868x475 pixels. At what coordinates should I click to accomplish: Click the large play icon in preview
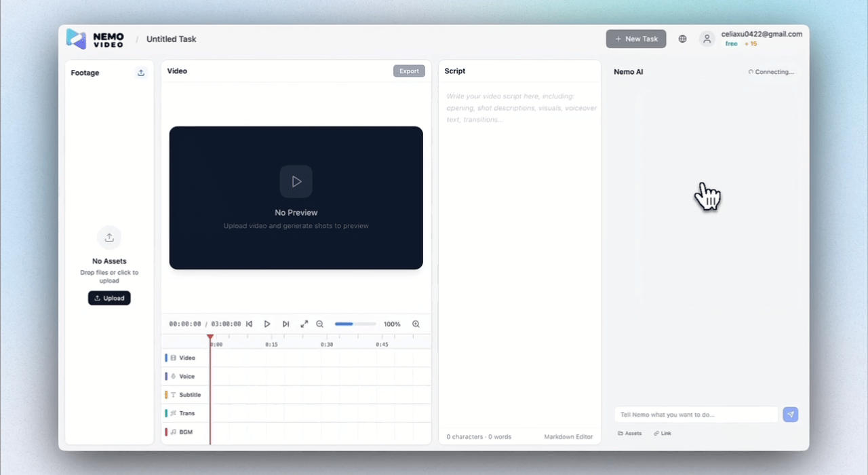point(296,181)
